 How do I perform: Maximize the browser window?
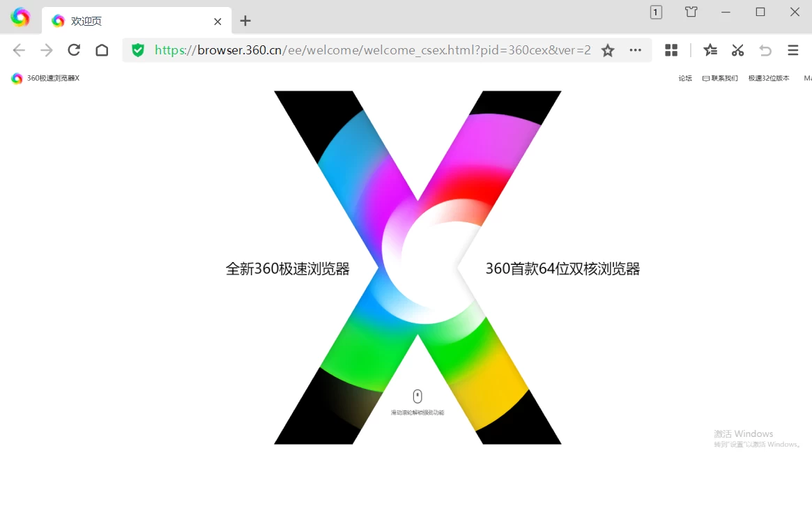[x=760, y=12]
